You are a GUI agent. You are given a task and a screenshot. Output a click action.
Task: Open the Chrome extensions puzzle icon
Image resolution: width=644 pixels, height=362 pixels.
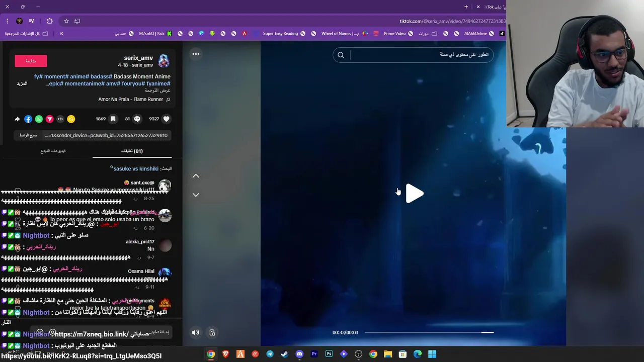pos(50,21)
